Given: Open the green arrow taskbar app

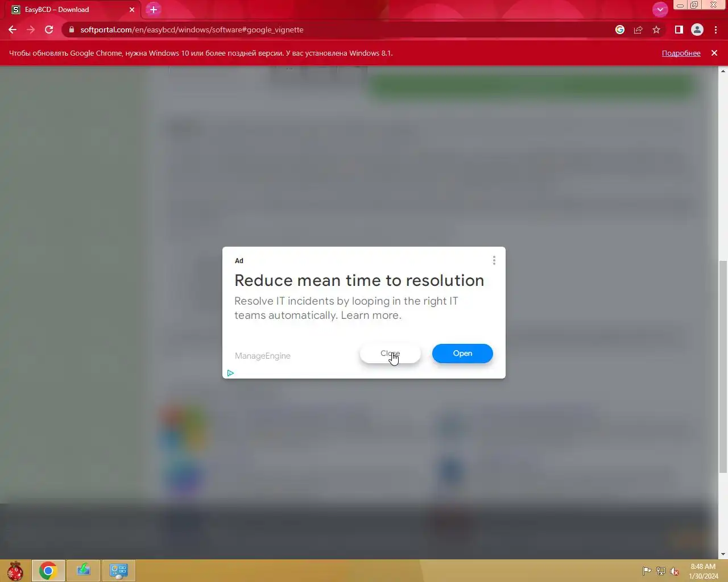Looking at the screenshot, I should (84, 571).
